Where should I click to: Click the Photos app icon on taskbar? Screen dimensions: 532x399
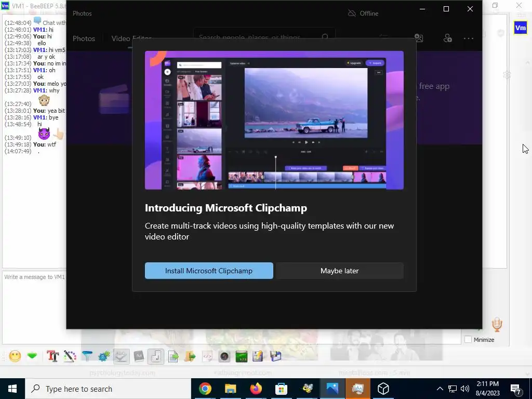(x=332, y=389)
